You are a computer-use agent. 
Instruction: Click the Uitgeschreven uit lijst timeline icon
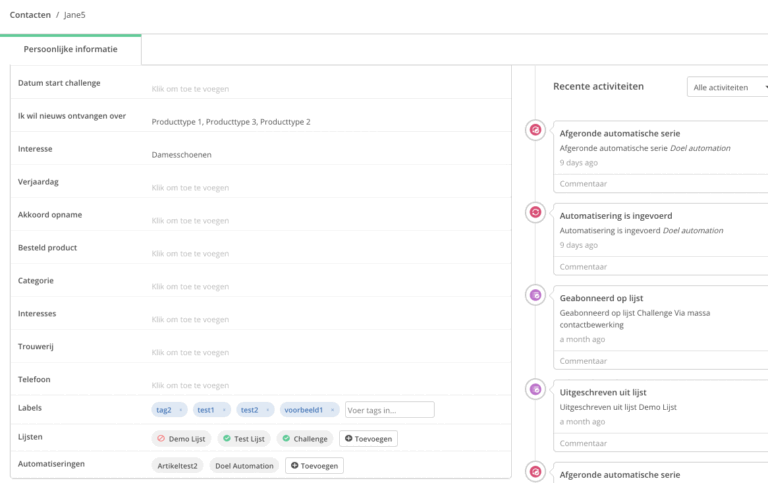[x=535, y=389]
